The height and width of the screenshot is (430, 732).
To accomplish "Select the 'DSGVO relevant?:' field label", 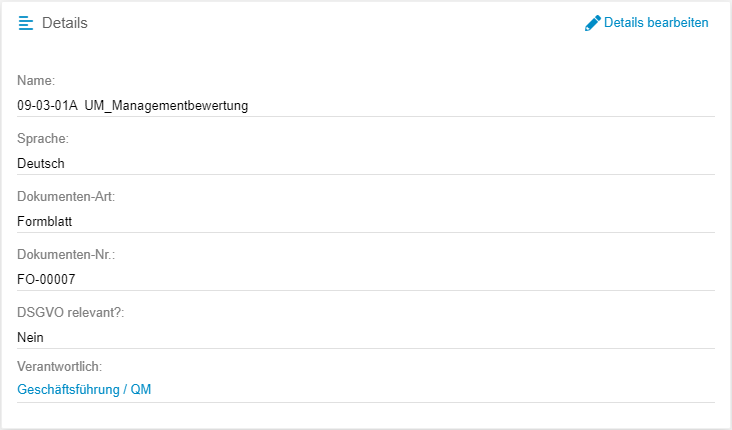I will (70, 312).
